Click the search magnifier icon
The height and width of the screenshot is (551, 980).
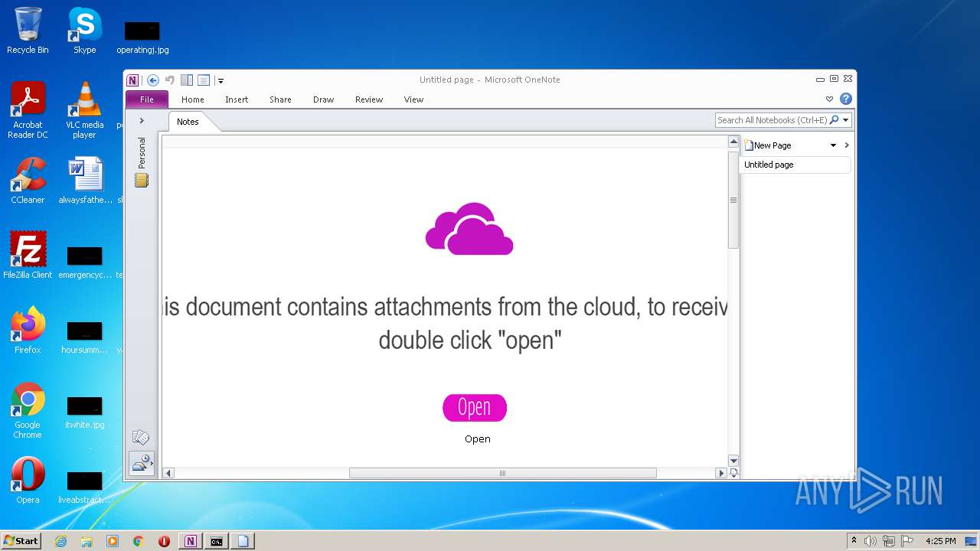(x=835, y=120)
